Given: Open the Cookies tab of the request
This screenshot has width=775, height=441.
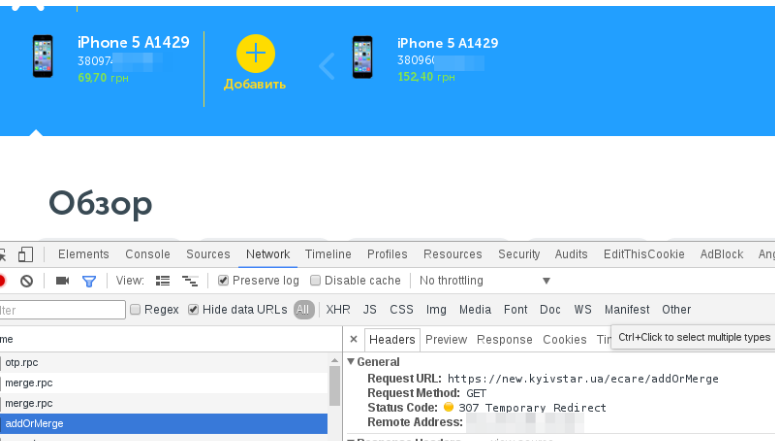Looking at the screenshot, I should pos(564,340).
